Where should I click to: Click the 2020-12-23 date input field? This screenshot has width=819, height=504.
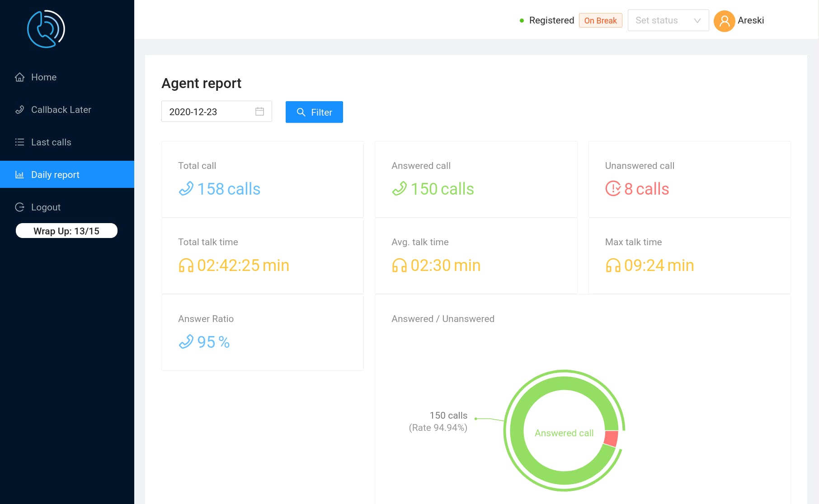coord(217,112)
